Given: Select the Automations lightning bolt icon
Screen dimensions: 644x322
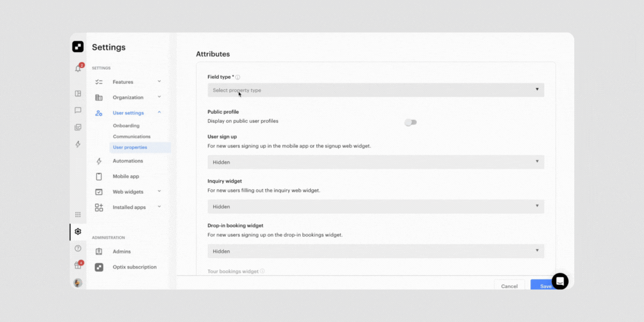Looking at the screenshot, I should pyautogui.click(x=99, y=160).
